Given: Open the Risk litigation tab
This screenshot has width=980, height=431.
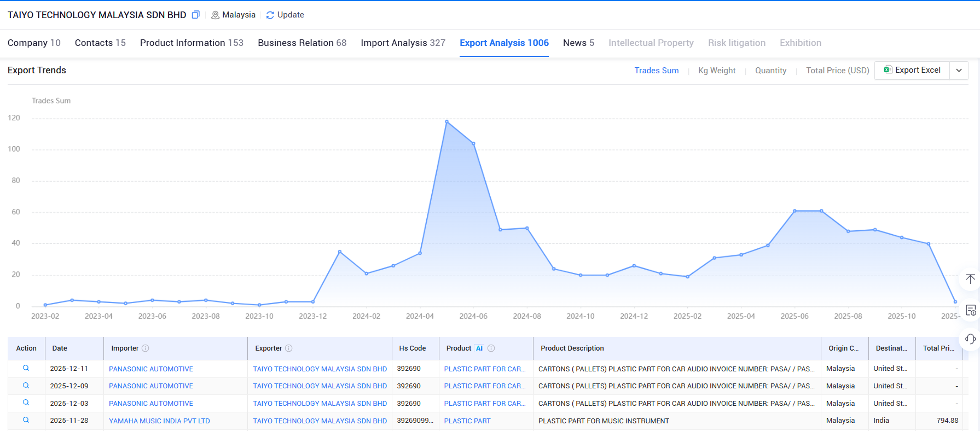Looking at the screenshot, I should coord(737,43).
